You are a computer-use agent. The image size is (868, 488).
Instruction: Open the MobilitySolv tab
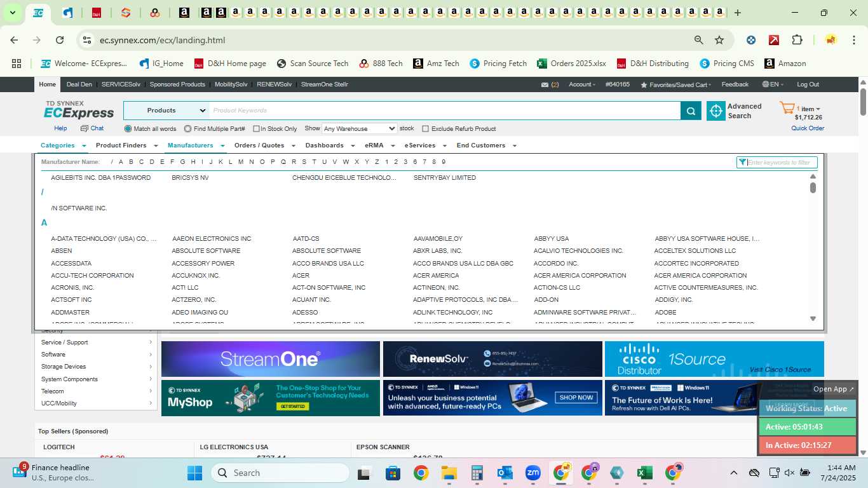(231, 85)
